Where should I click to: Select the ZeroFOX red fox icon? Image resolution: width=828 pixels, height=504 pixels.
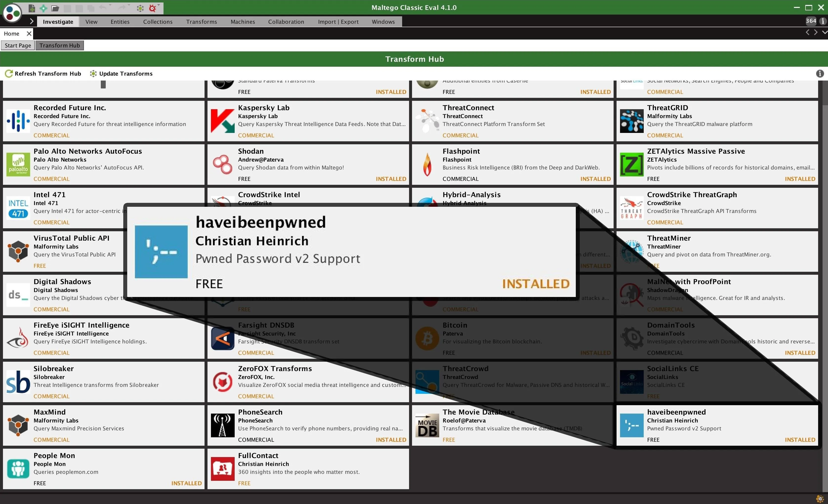click(223, 382)
